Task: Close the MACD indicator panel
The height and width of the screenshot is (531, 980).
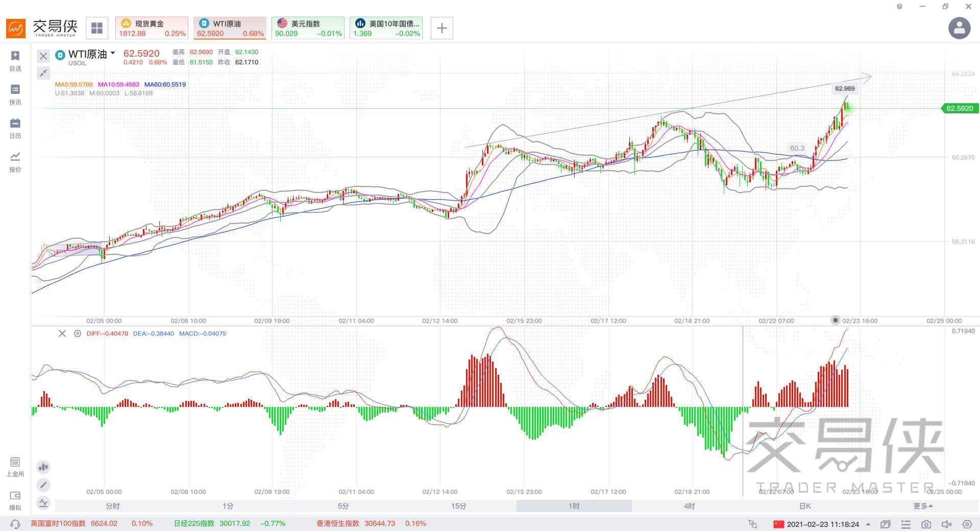Action: tap(62, 333)
